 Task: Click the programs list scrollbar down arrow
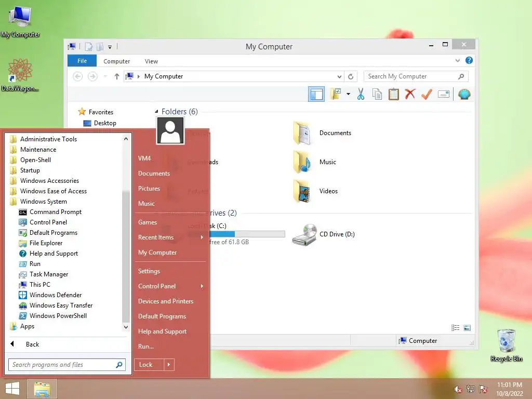coord(126,327)
